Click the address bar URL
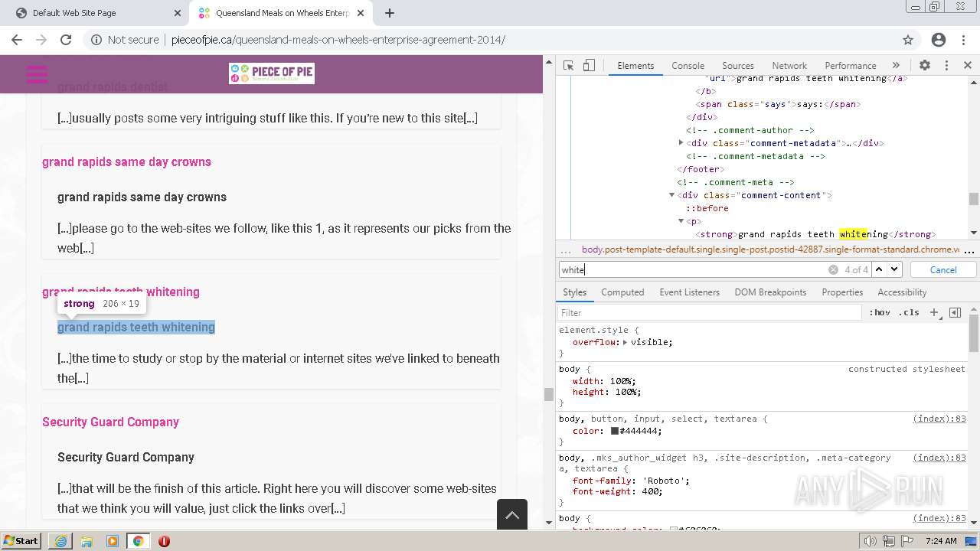The image size is (980, 551). [x=338, y=40]
